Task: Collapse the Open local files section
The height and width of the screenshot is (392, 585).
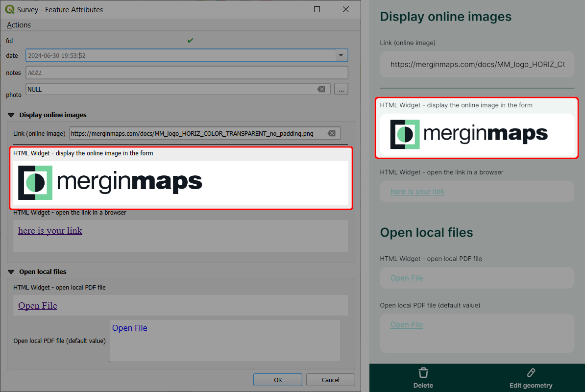Action: [x=11, y=271]
